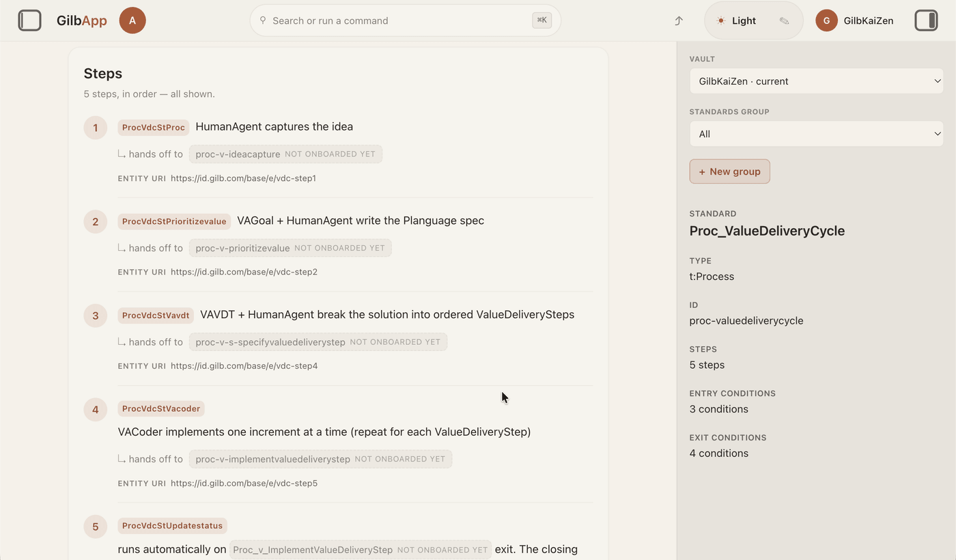This screenshot has width=956, height=560.
Task: Click HumanAgent captures the idea text
Action: (x=275, y=126)
